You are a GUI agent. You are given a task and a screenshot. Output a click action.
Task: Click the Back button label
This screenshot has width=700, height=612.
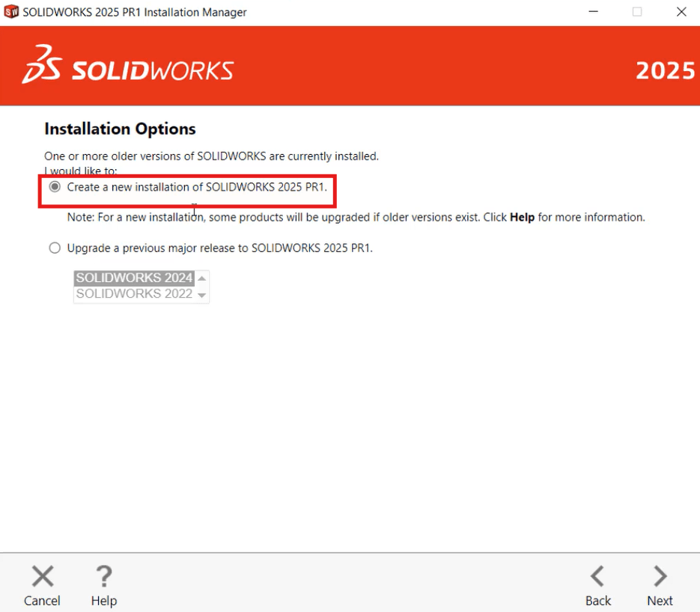coord(597,600)
